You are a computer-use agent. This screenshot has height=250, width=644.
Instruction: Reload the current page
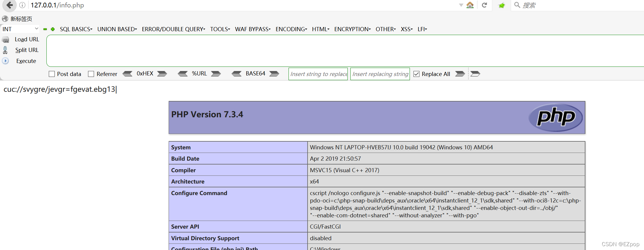tap(484, 5)
